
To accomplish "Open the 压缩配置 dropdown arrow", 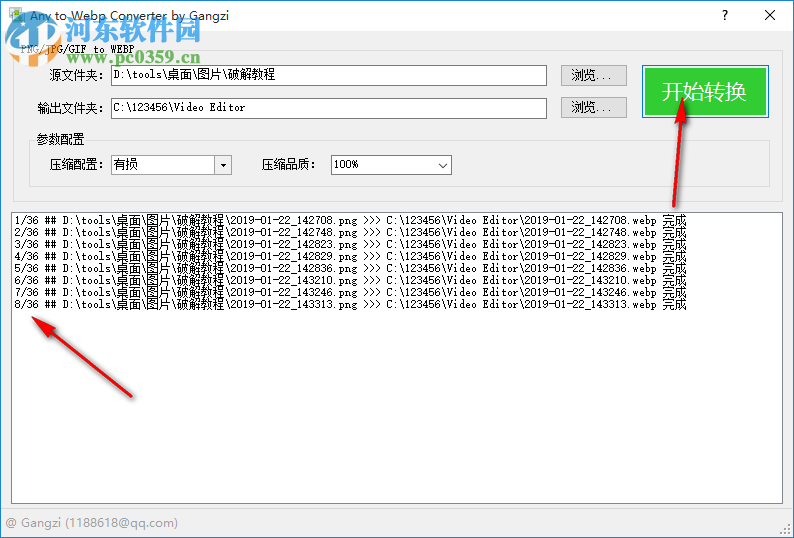I will point(223,165).
